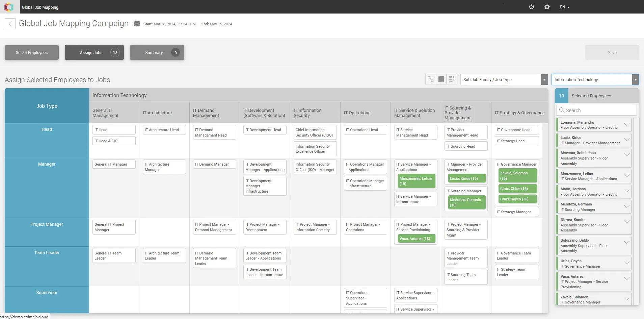Image resolution: width=644 pixels, height=319 pixels.
Task: Open settings via the gear icon
Action: coord(547,7)
